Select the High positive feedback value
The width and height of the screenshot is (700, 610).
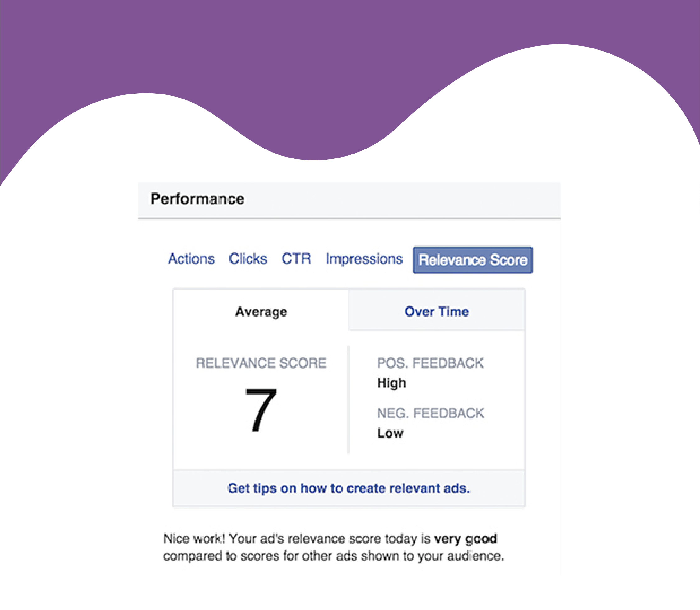(392, 383)
